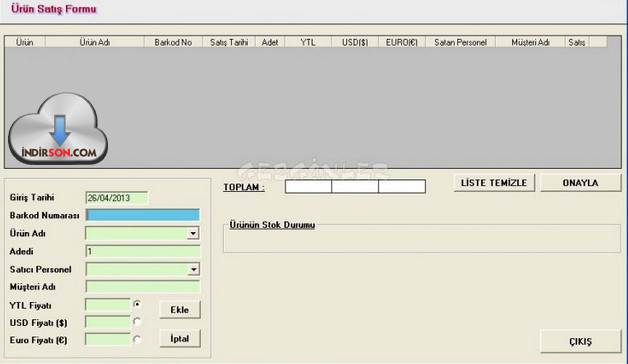The width and height of the screenshot is (628, 364).
Task: Open the Satıcı Personel dropdown list
Action: click(x=193, y=269)
